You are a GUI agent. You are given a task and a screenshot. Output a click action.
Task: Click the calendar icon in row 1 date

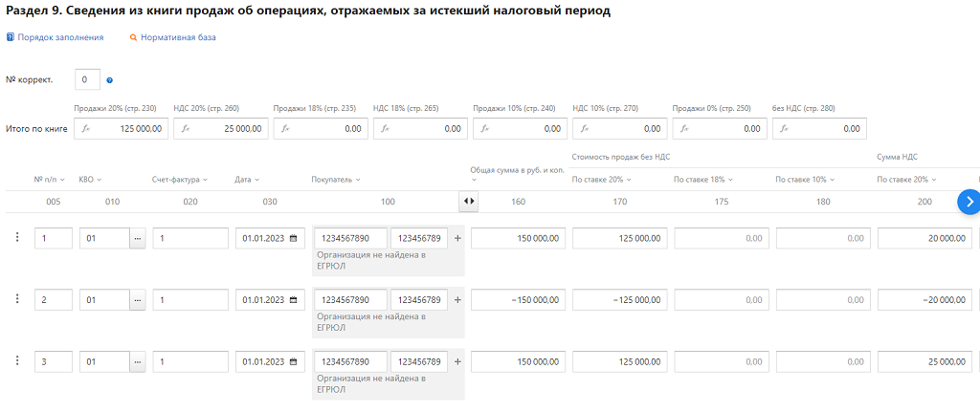click(293, 238)
